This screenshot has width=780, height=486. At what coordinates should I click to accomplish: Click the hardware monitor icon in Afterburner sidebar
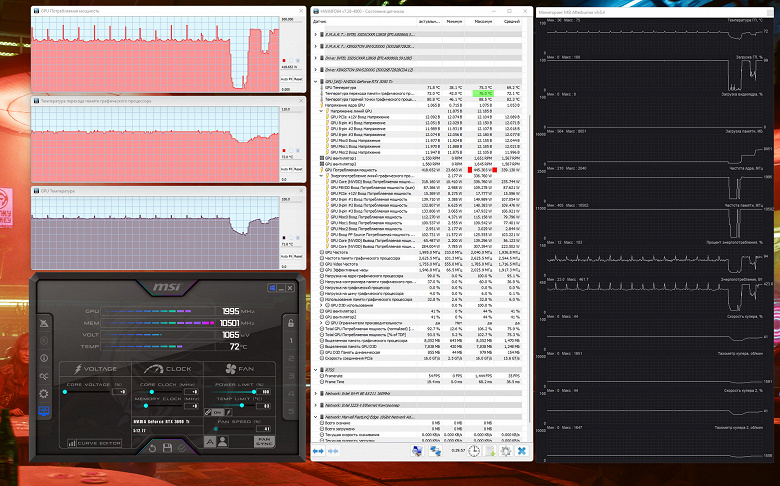(x=44, y=411)
